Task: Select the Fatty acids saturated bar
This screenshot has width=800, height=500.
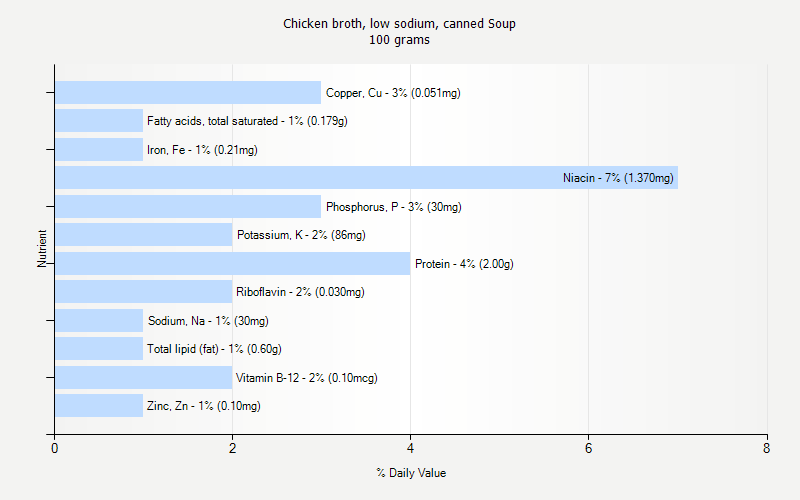Action: [x=99, y=121]
